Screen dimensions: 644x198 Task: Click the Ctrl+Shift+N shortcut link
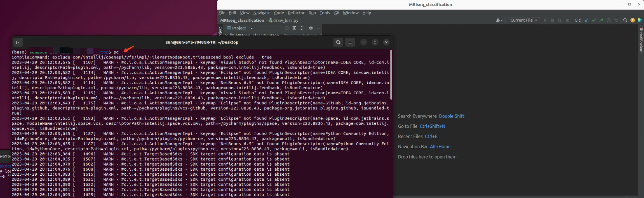pyautogui.click(x=432, y=126)
